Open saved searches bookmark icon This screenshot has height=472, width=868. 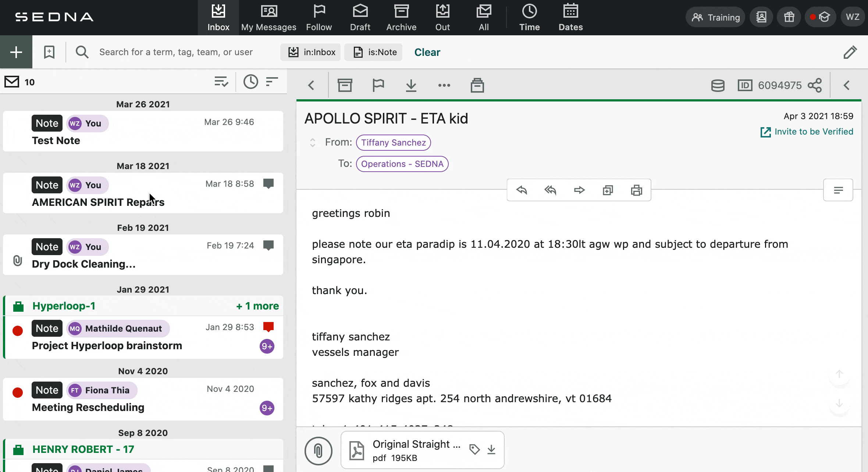(x=49, y=52)
